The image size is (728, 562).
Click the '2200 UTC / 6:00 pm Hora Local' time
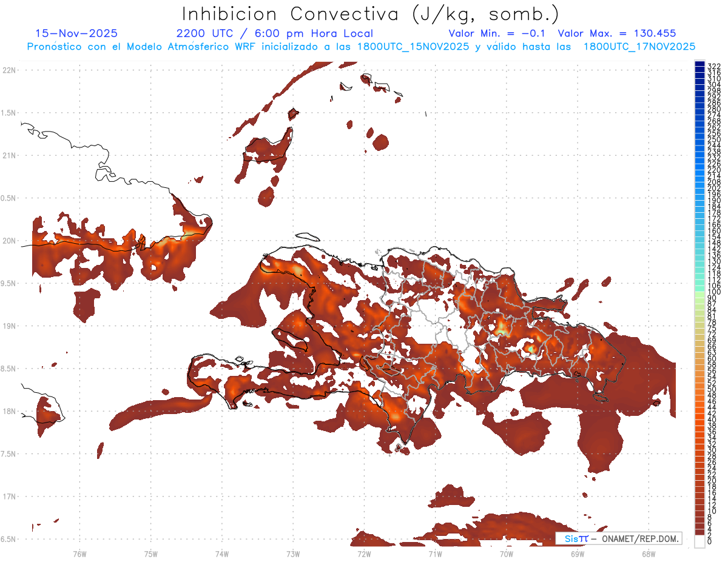(x=274, y=34)
